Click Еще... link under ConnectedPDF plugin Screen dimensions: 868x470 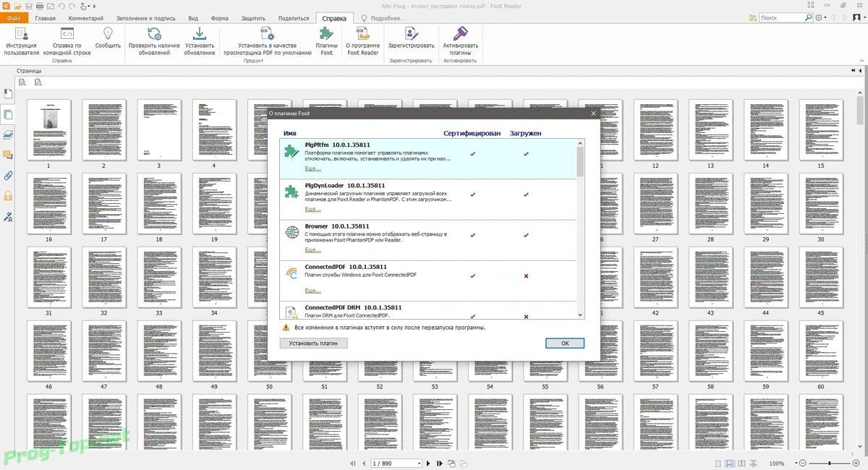coord(312,290)
